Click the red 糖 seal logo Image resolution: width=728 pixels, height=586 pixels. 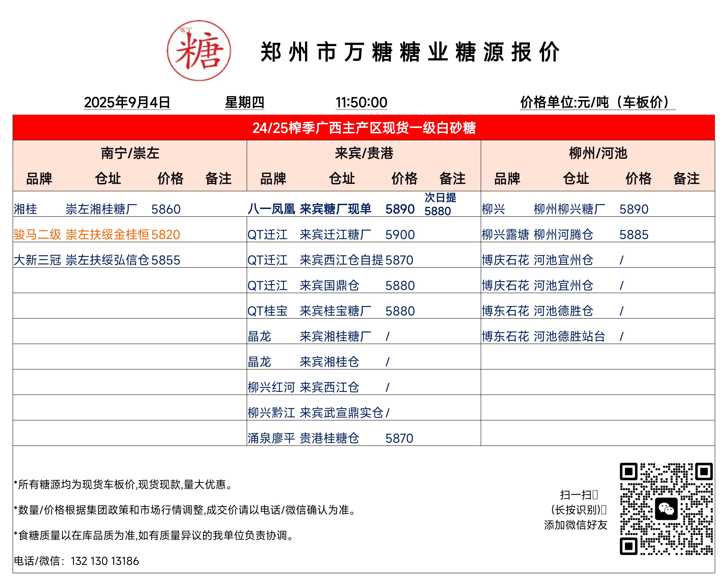pos(199,51)
